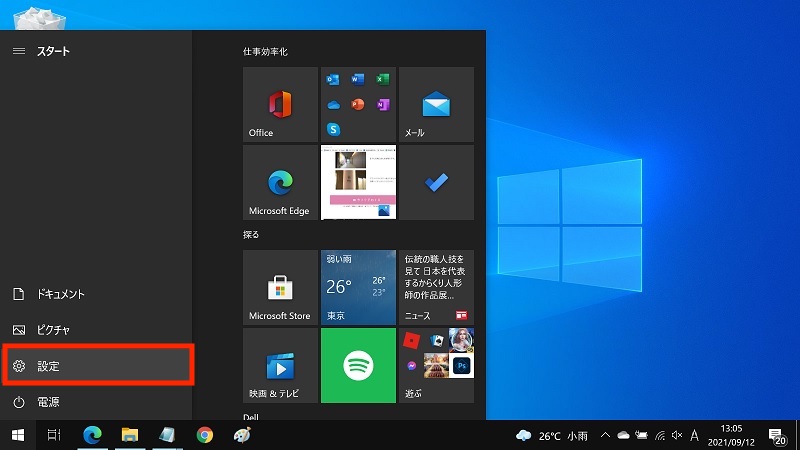Open the Microsoft Store tile
The height and width of the screenshot is (450, 800).
(x=280, y=288)
